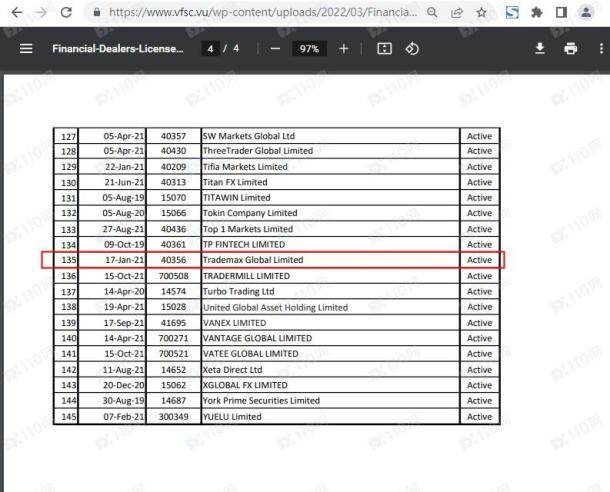The height and width of the screenshot is (492, 610).
Task: Click Top 1 Markets Limited entry
Action: click(x=248, y=229)
